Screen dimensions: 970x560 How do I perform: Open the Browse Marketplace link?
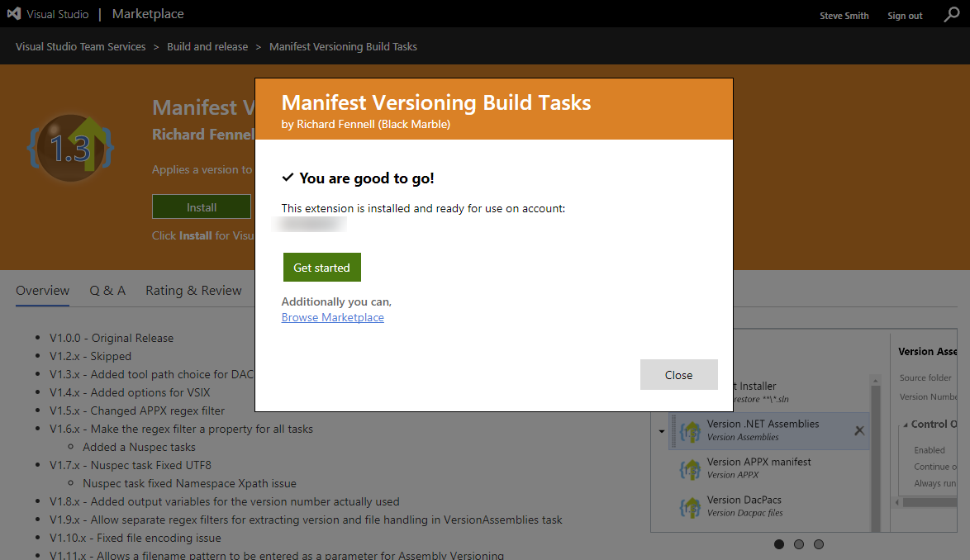pyautogui.click(x=332, y=317)
